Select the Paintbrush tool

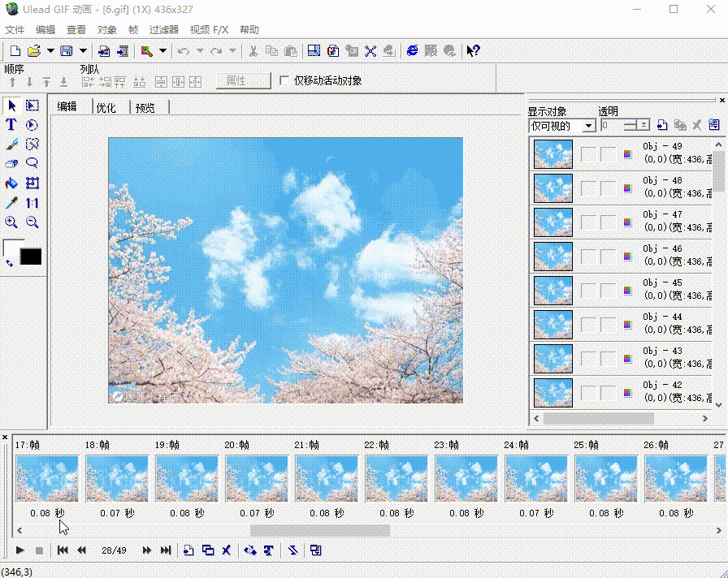coord(11,144)
